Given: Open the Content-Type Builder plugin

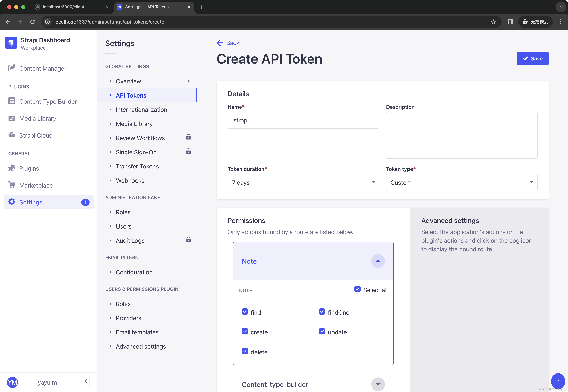Looking at the screenshot, I should (48, 101).
